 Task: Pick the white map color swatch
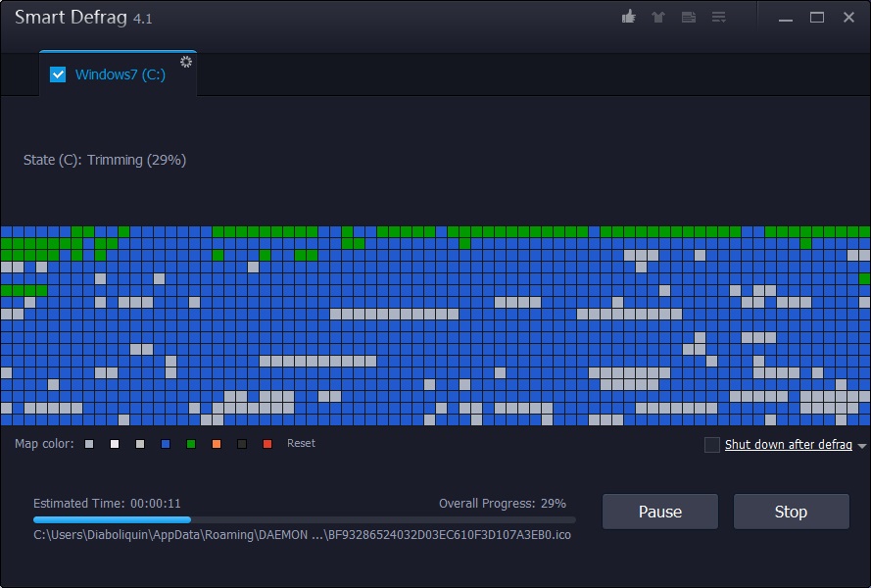pyautogui.click(x=115, y=444)
